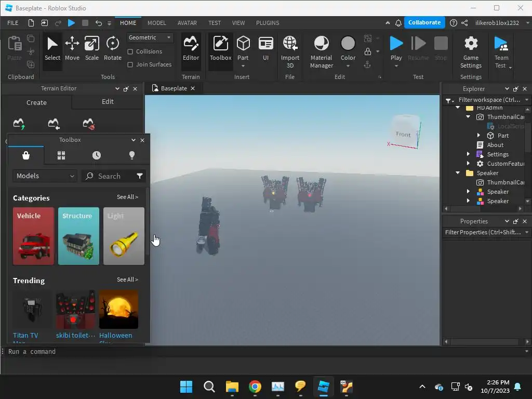Expand the Part item in Explorer
Screen dimensions: 532x399
478,136
